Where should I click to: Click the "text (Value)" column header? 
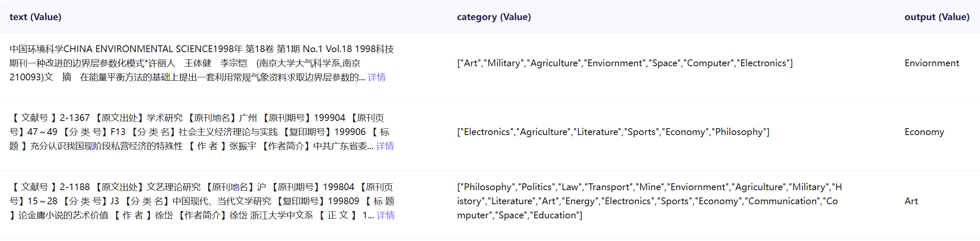[x=36, y=17]
